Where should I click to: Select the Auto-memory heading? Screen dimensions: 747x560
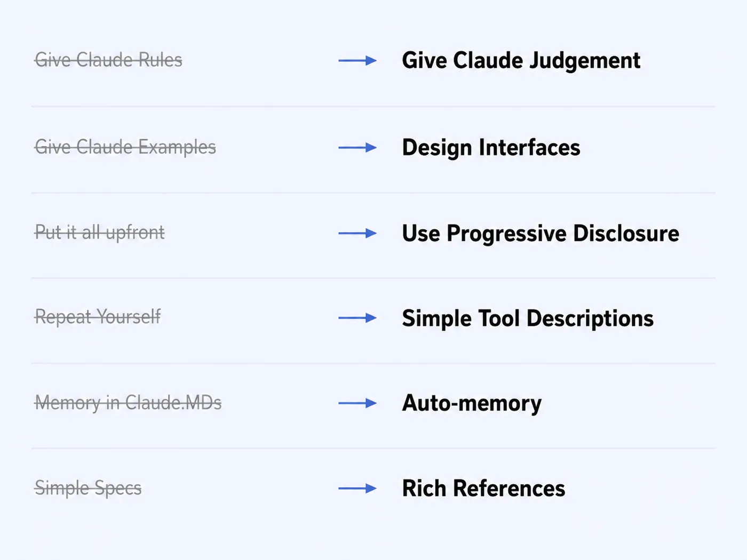[x=472, y=404]
